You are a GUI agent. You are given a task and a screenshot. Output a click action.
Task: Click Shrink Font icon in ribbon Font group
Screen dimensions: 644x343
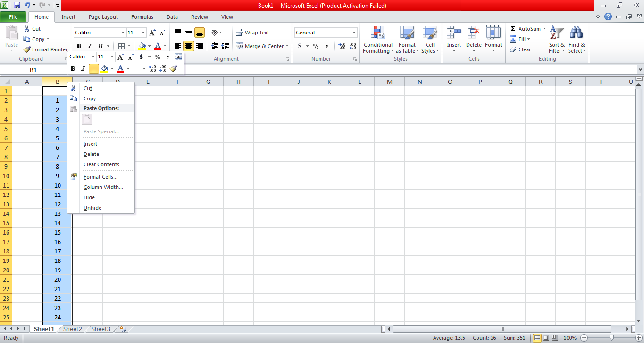[162, 33]
